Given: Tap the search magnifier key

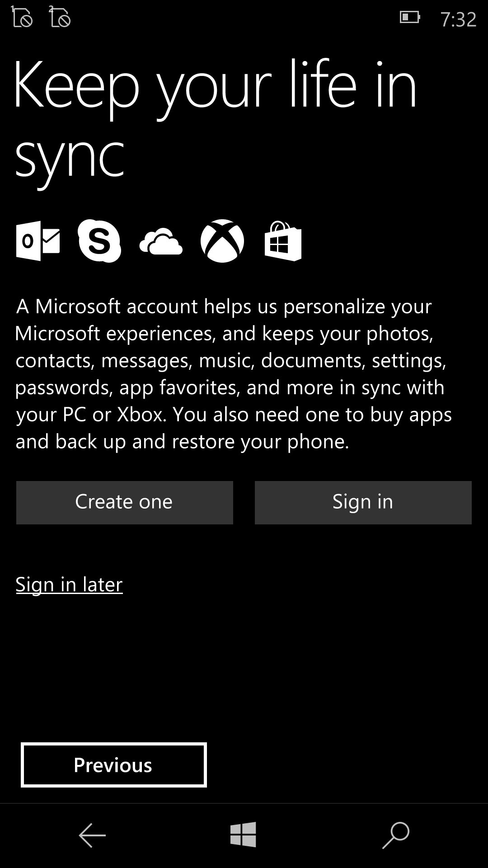Looking at the screenshot, I should 395,835.
